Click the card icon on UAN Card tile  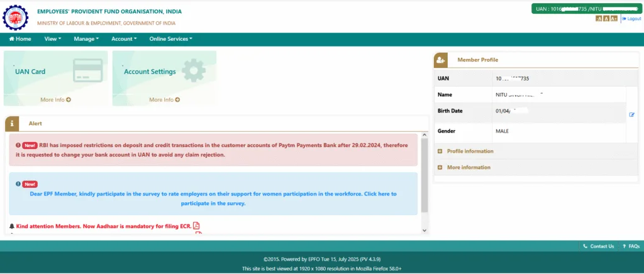(x=87, y=70)
